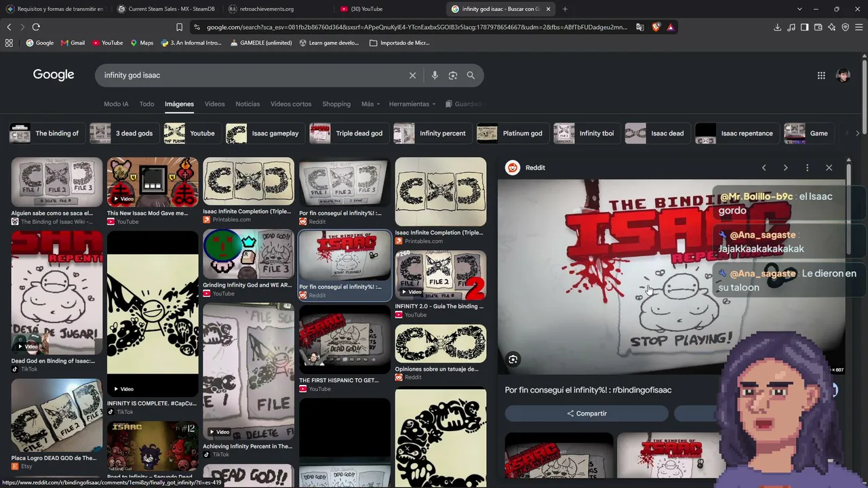Screen dimensions: 868x488
Task: Select the Shopping search tab
Action: (336, 104)
